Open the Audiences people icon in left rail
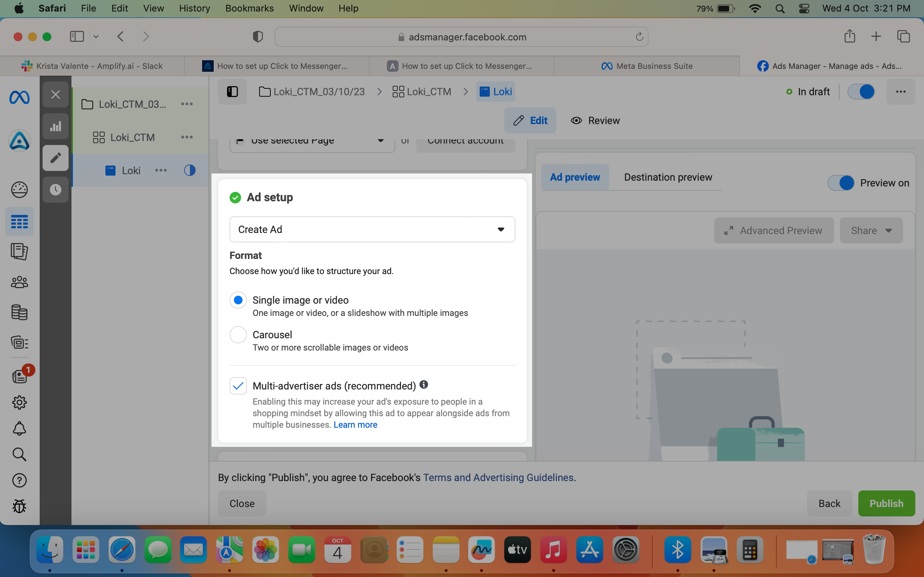 point(19,282)
